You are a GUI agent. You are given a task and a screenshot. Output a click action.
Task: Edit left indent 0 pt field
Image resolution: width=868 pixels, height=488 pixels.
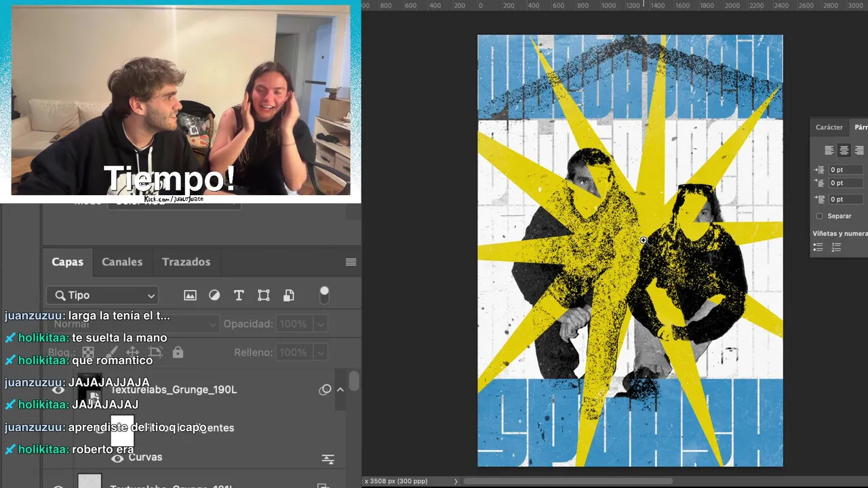[x=846, y=169]
